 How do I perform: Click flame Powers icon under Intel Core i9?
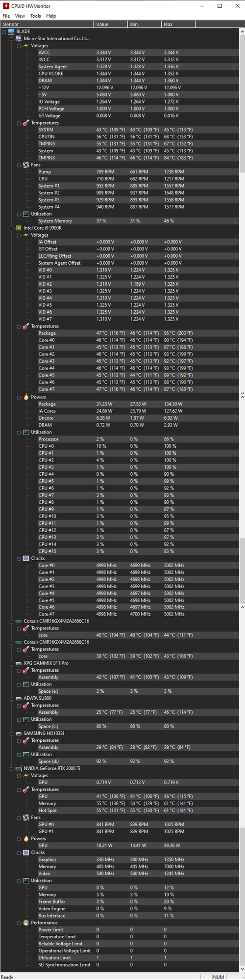(26, 397)
